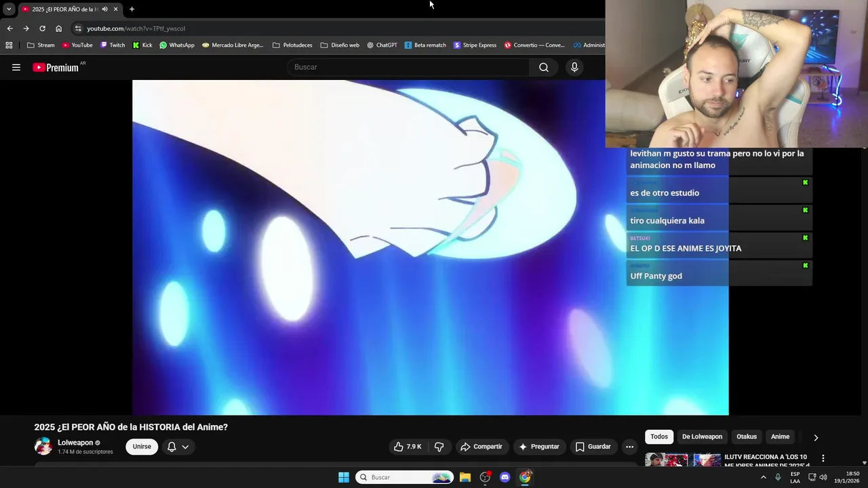
Task: Open the network status tray icon
Action: (x=812, y=477)
